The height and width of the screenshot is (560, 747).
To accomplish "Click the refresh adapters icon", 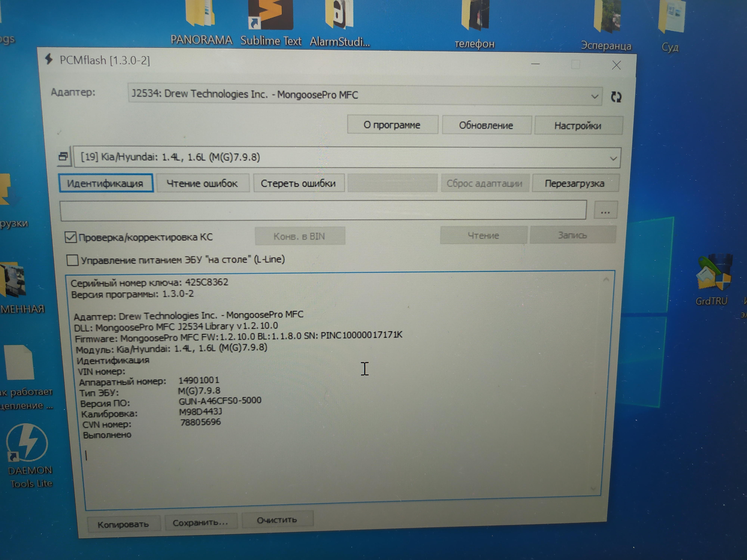I will tap(616, 97).
